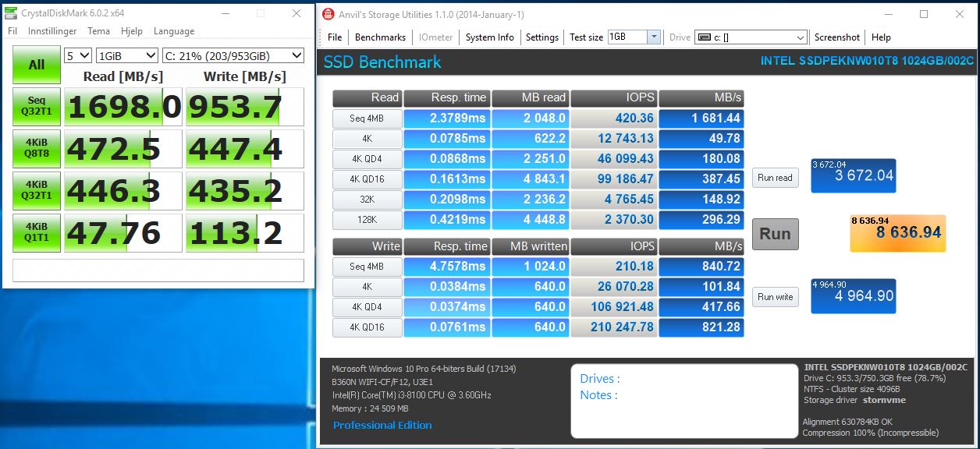Open the Language menu
This screenshot has height=449, width=980.
174,31
